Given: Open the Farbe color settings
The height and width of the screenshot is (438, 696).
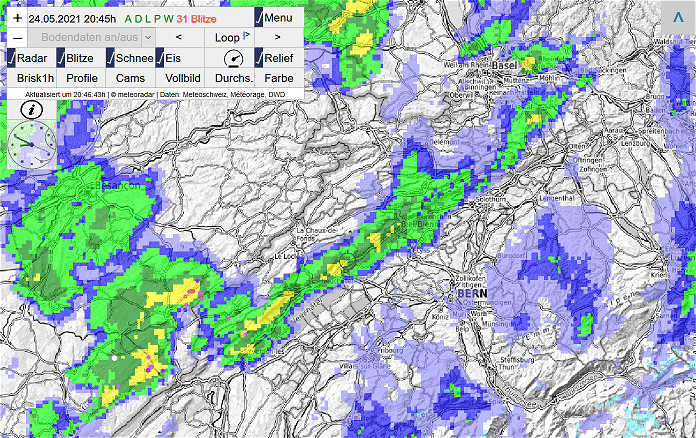Looking at the screenshot, I should [x=279, y=78].
